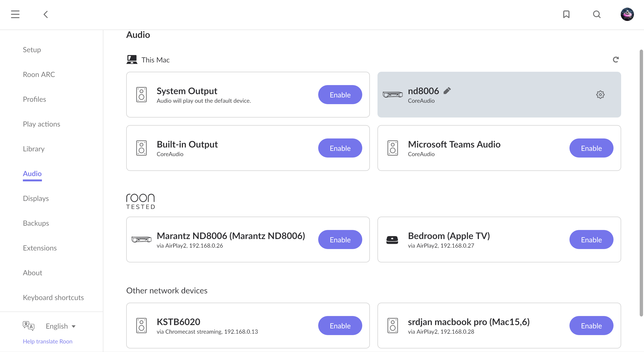The height and width of the screenshot is (352, 644).
Task: Click the Built-in Output device name
Action: [187, 144]
